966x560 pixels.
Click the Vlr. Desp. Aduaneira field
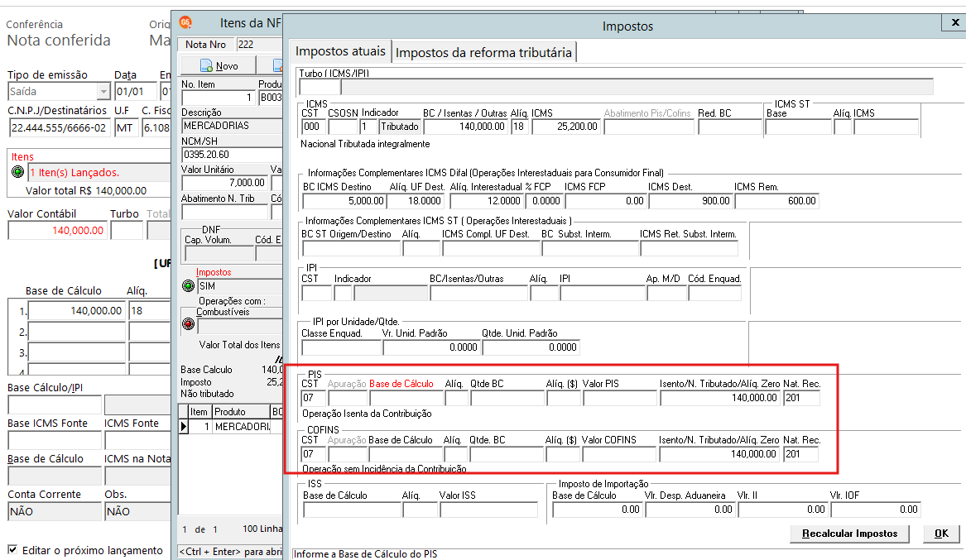[690, 510]
